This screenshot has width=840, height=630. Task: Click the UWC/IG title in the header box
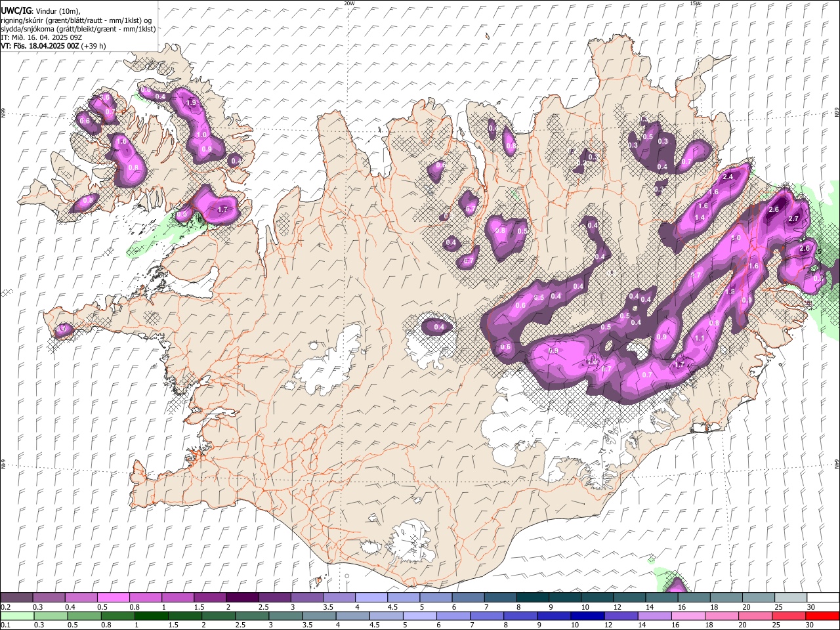click(16, 11)
